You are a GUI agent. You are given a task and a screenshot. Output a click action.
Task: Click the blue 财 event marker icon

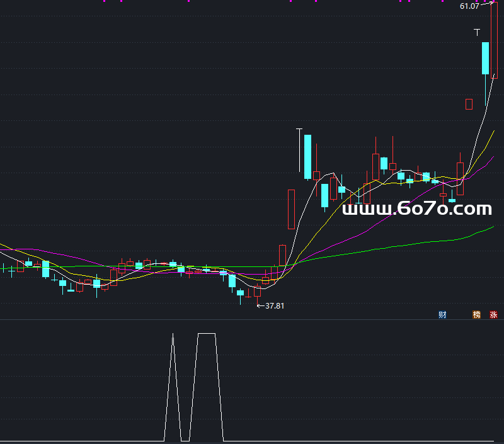442,314
